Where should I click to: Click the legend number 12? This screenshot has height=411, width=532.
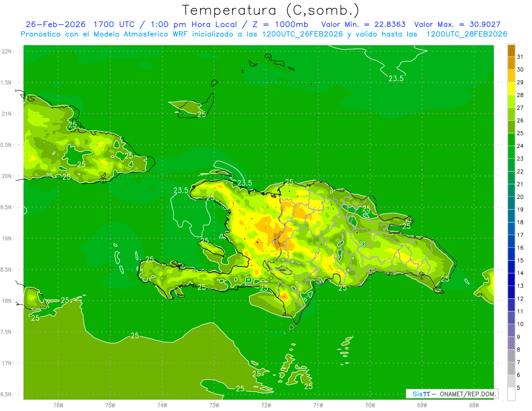[x=520, y=298]
